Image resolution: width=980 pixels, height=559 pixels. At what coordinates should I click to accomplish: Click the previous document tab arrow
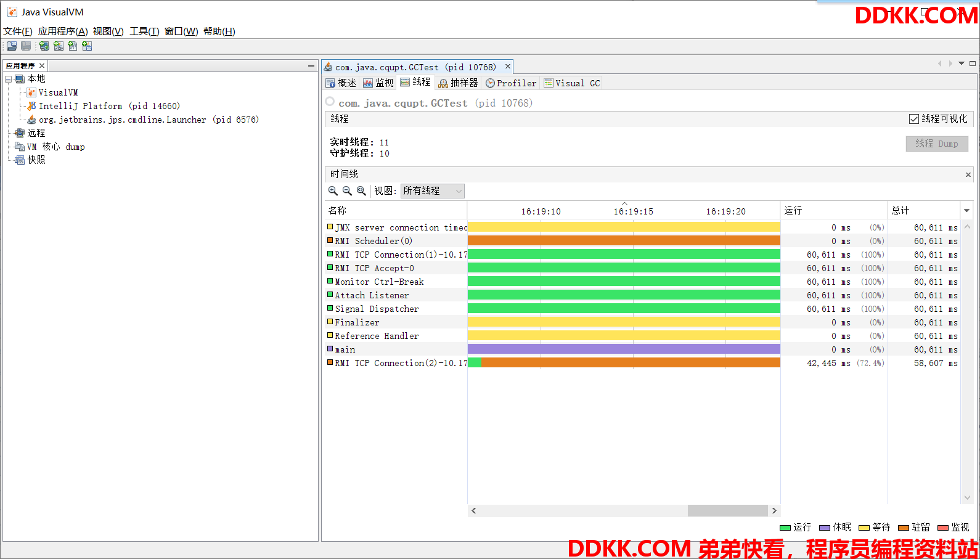pos(939,63)
